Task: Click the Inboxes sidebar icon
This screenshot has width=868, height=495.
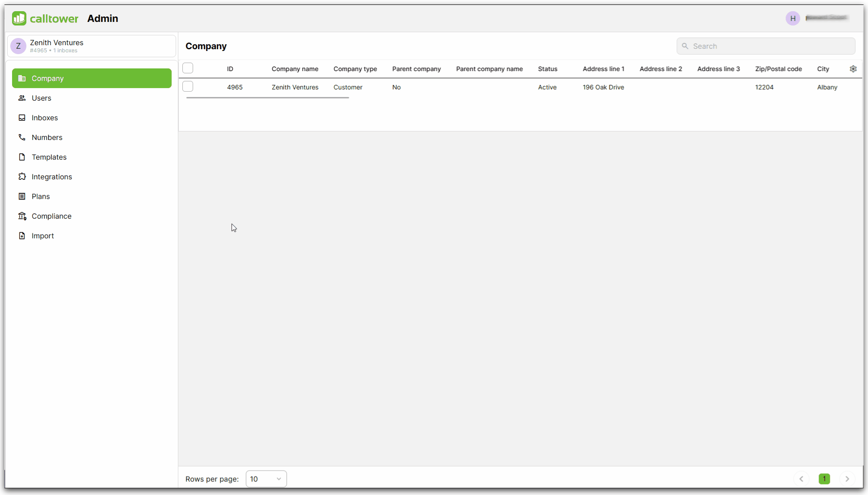Action: (x=22, y=118)
